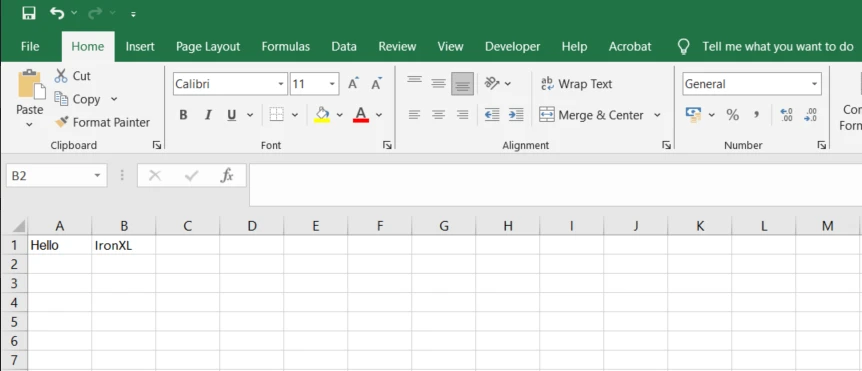Open Customize Quick Access Toolbar dropdown

coord(133,14)
